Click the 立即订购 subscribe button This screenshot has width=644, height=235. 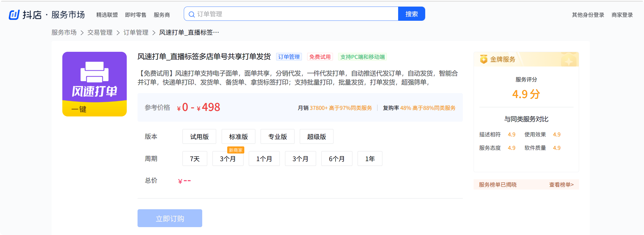(x=170, y=218)
